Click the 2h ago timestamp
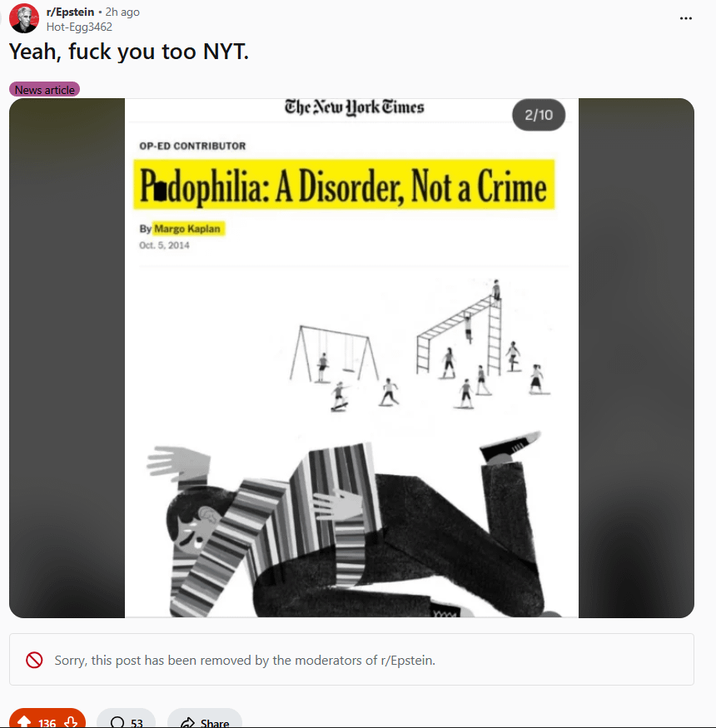This screenshot has width=716, height=728. 122,12
